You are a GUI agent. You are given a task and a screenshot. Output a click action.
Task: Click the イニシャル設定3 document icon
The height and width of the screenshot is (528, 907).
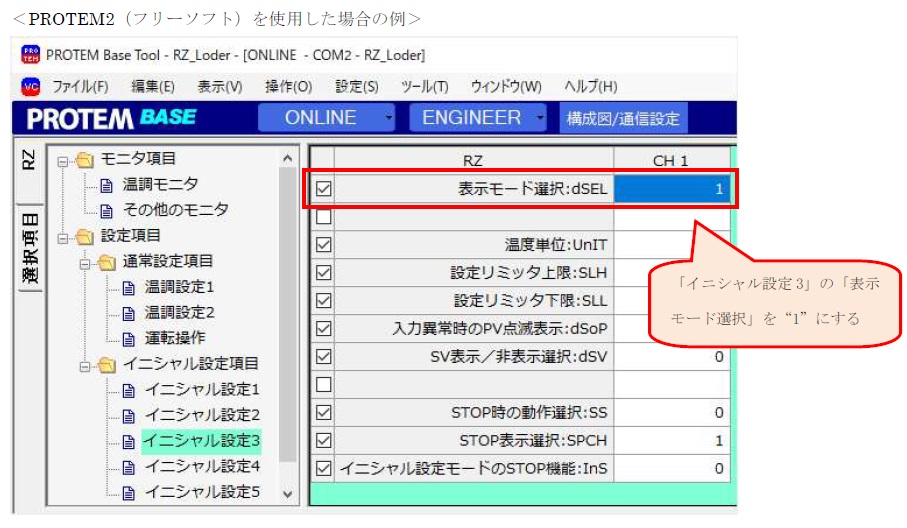[x=129, y=442]
